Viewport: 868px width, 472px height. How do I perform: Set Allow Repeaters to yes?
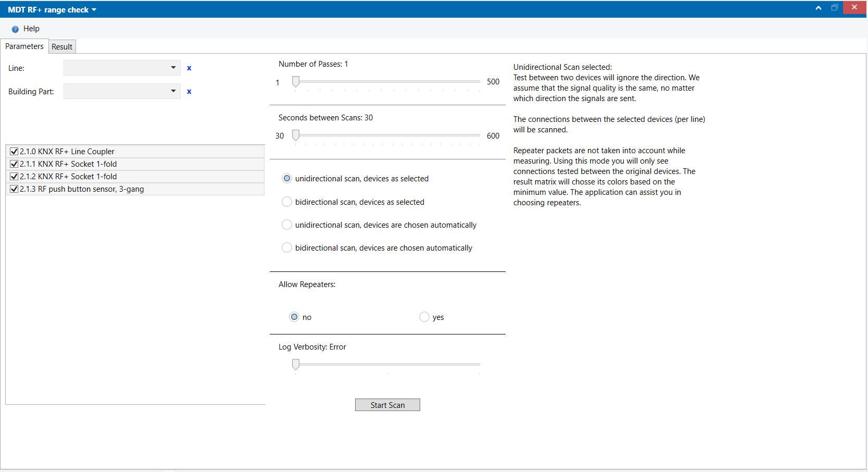click(424, 317)
